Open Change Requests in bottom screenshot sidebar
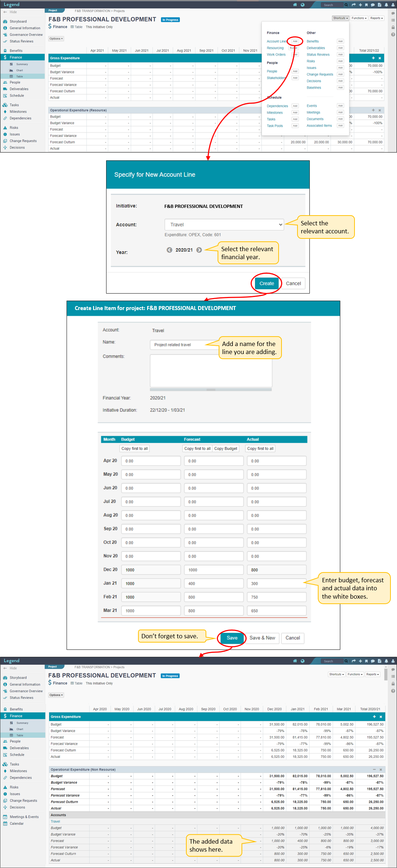Viewport: 397px width, 868px height. tap(23, 800)
